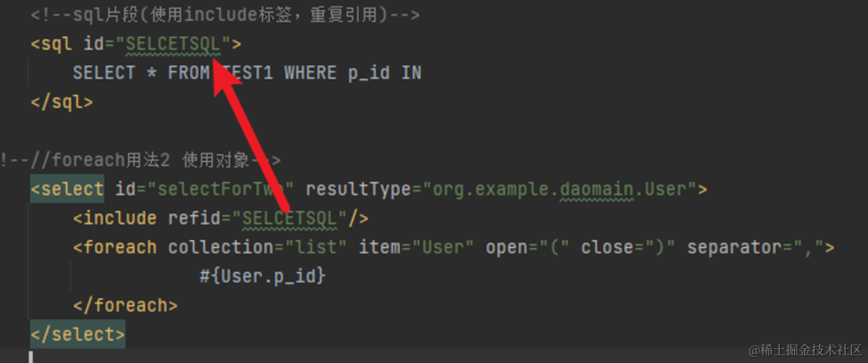Click the SELCETSQL id value in sql tag
This screenshot has height=363, width=868.
[173, 44]
